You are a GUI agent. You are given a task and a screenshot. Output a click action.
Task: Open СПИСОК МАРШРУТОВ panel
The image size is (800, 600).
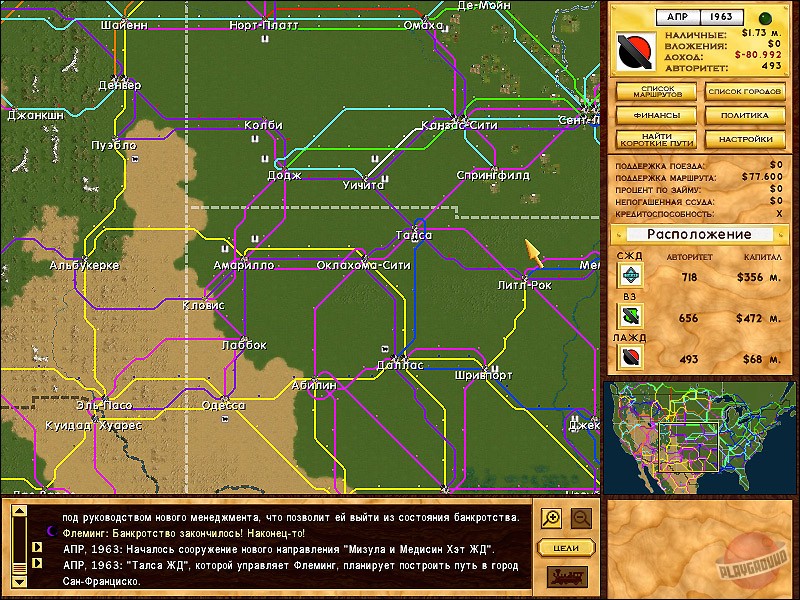point(656,92)
